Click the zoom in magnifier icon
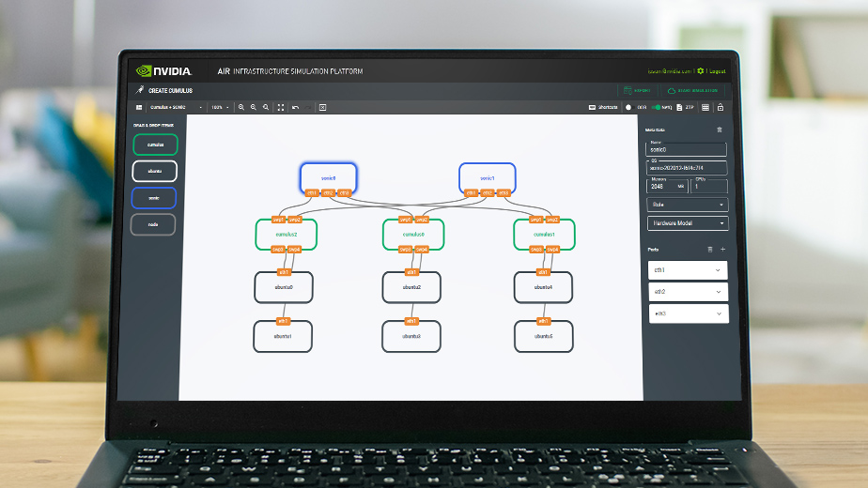 [x=241, y=108]
